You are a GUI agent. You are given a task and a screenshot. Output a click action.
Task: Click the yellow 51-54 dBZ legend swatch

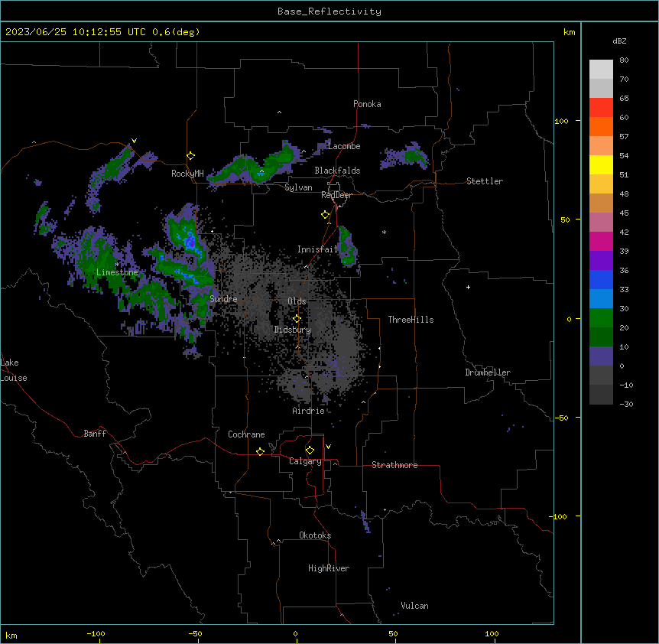point(601,164)
